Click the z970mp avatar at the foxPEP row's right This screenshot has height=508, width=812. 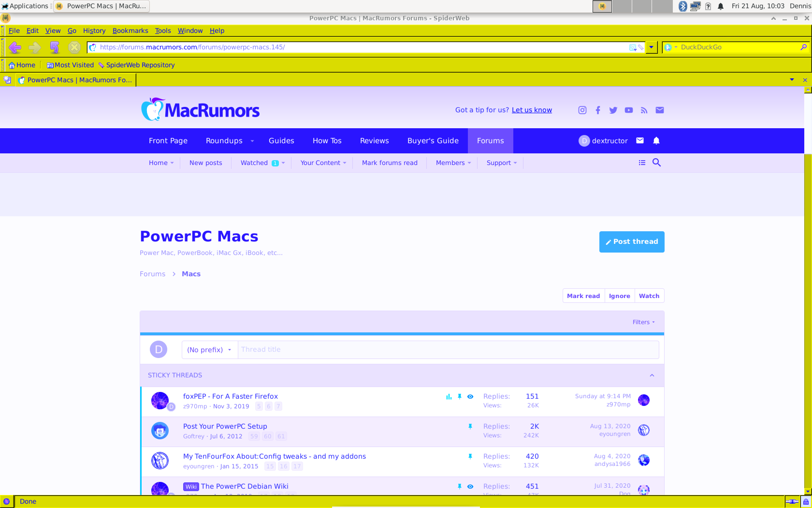pos(644,400)
